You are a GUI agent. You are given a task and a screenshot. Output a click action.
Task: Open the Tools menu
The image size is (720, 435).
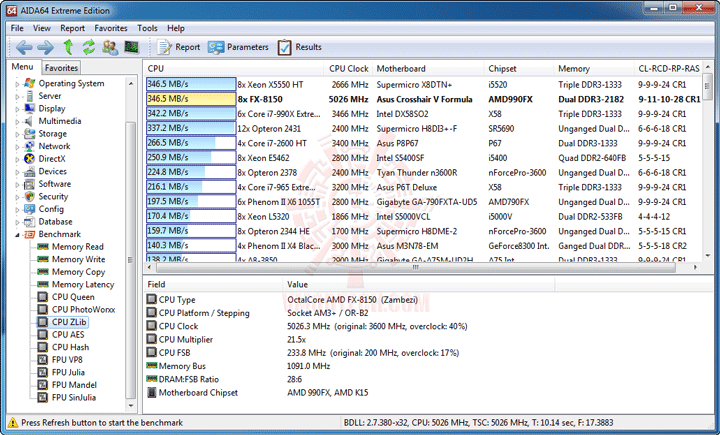[x=147, y=28]
